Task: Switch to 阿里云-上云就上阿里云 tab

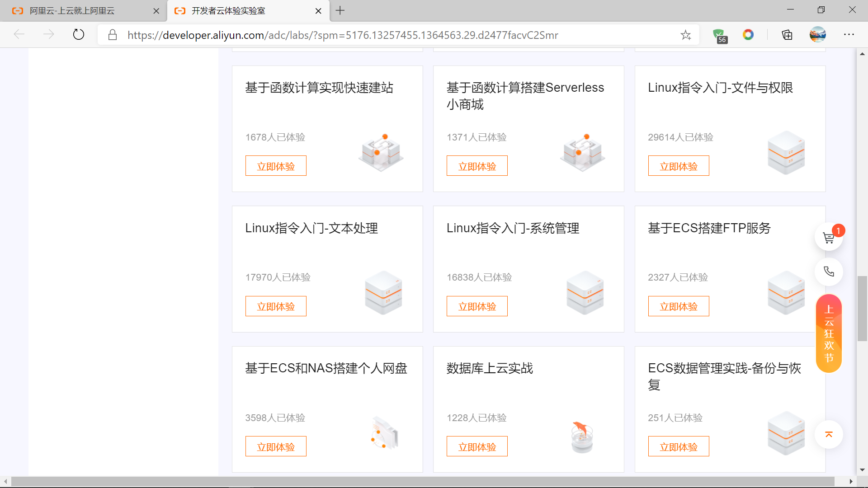Action: click(x=72, y=11)
